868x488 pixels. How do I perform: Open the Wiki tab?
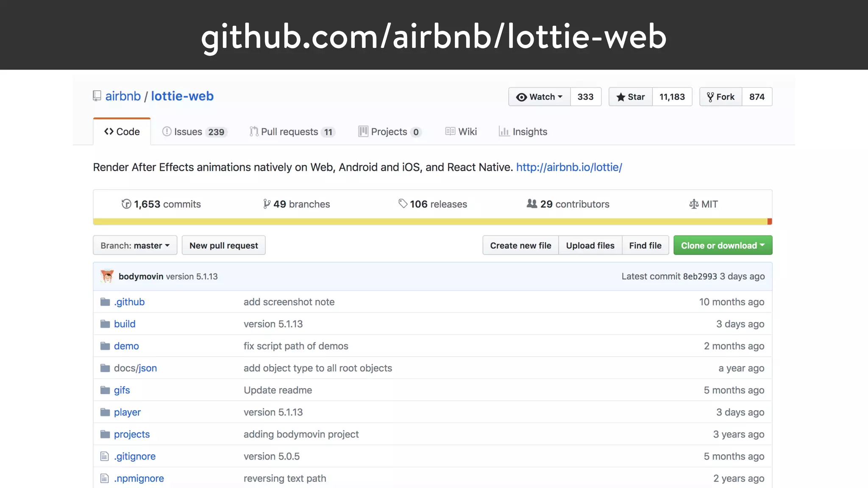click(461, 132)
